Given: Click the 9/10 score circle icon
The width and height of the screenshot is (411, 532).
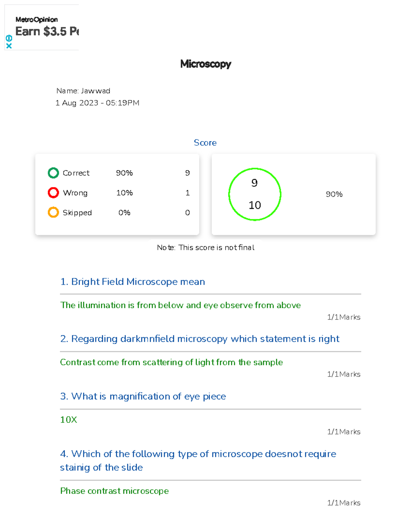Looking at the screenshot, I should click(x=255, y=194).
